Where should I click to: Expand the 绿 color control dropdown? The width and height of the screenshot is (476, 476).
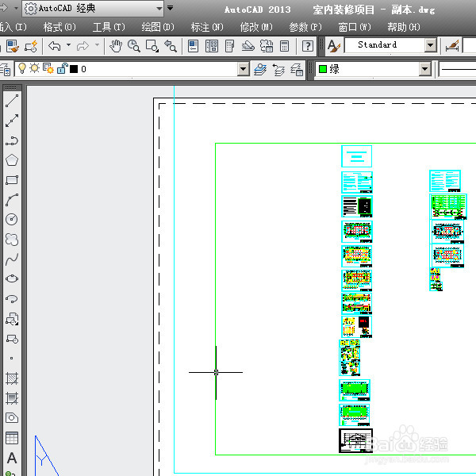pos(424,69)
